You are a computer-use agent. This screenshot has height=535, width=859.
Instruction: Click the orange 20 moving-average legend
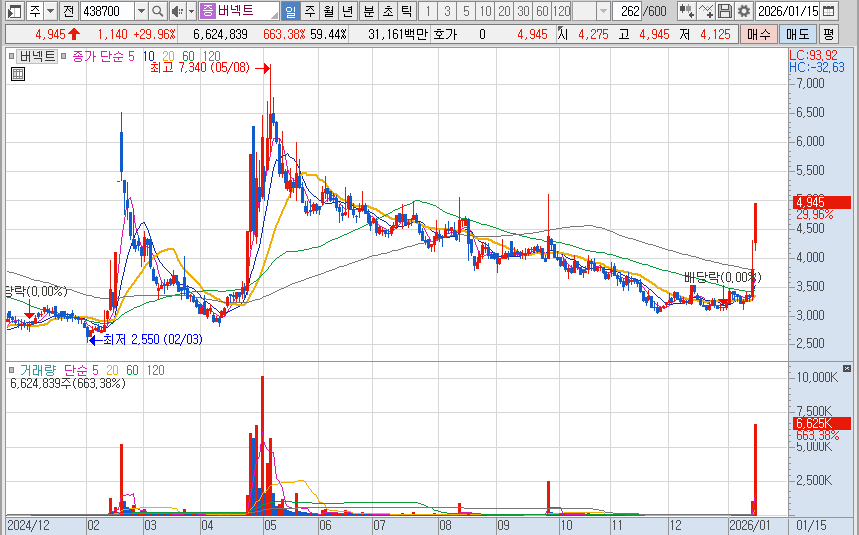pos(168,56)
